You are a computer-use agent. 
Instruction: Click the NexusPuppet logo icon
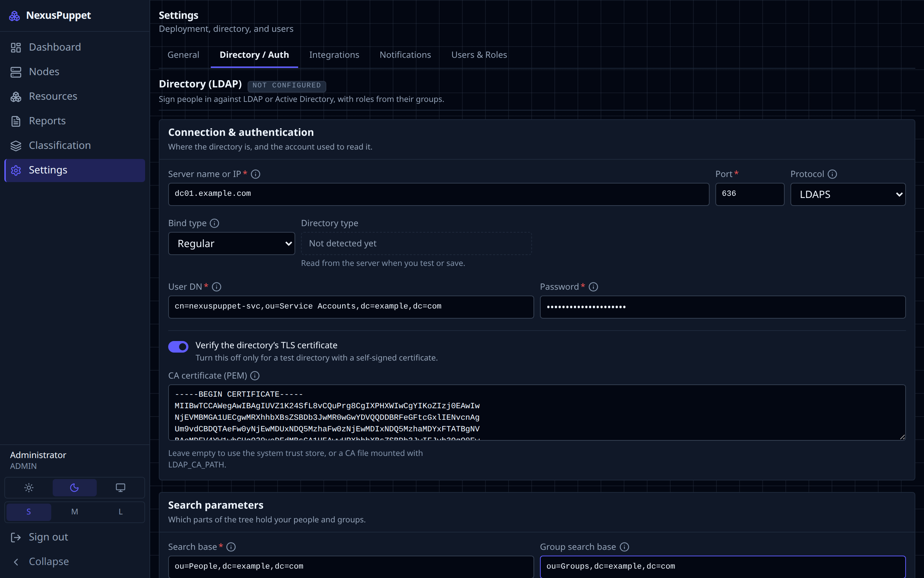(x=14, y=16)
